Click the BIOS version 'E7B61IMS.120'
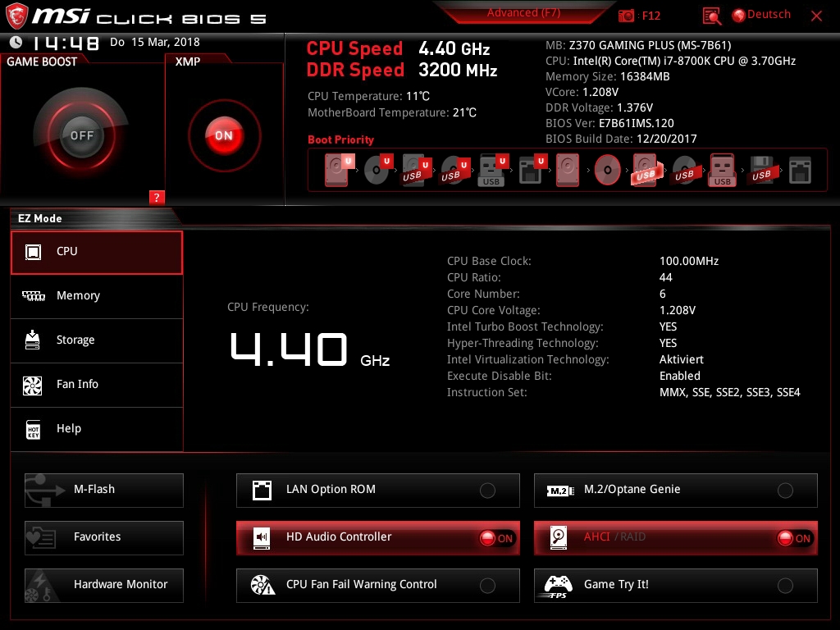Viewport: 840px width, 630px height. pyautogui.click(x=637, y=123)
